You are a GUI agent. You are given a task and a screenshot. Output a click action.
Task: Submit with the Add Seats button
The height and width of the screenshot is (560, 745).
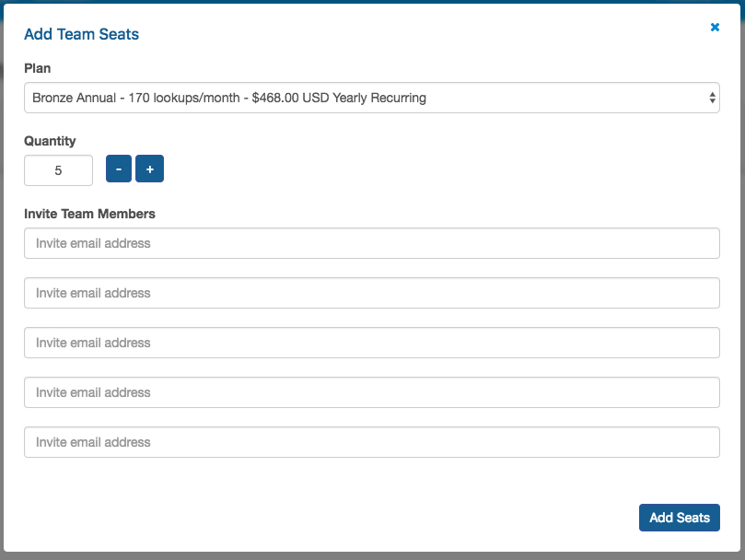tap(680, 518)
